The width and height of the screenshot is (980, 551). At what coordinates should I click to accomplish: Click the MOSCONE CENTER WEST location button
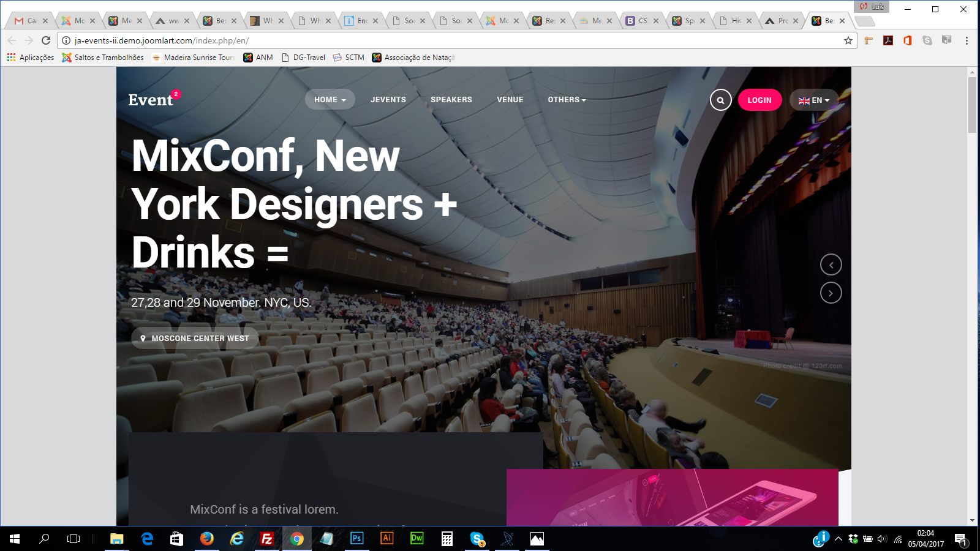pos(195,338)
